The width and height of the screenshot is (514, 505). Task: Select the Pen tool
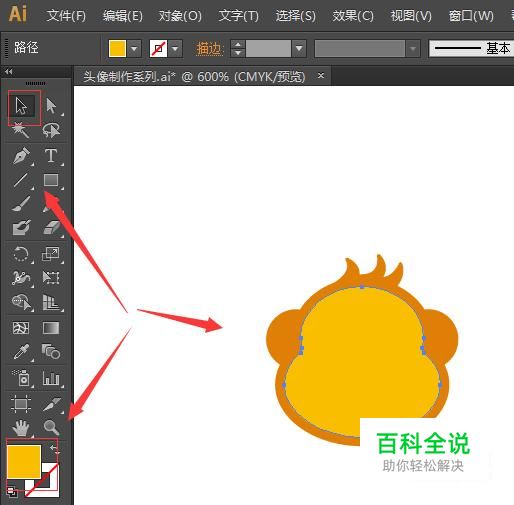[x=21, y=155]
